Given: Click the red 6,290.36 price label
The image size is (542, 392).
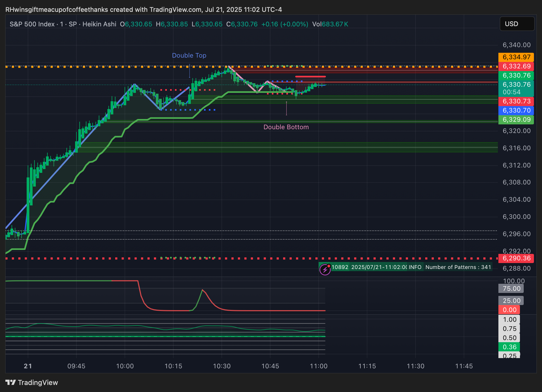Looking at the screenshot, I should click(x=516, y=258).
